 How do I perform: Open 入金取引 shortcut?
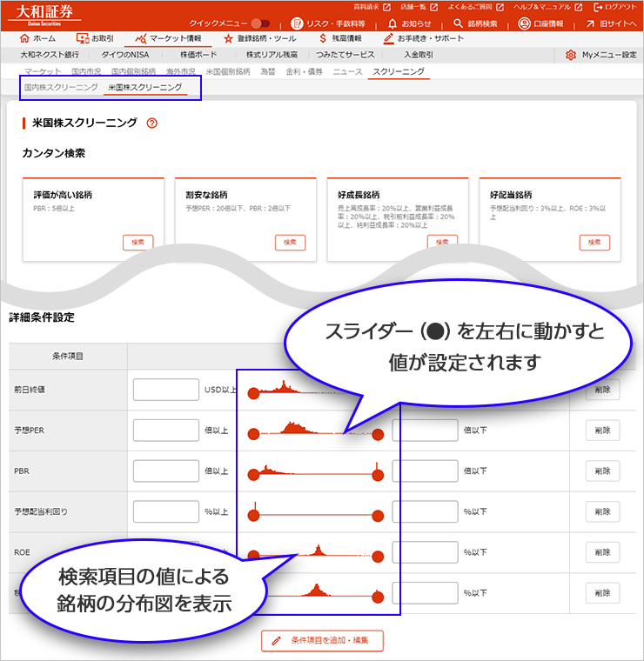[x=419, y=55]
